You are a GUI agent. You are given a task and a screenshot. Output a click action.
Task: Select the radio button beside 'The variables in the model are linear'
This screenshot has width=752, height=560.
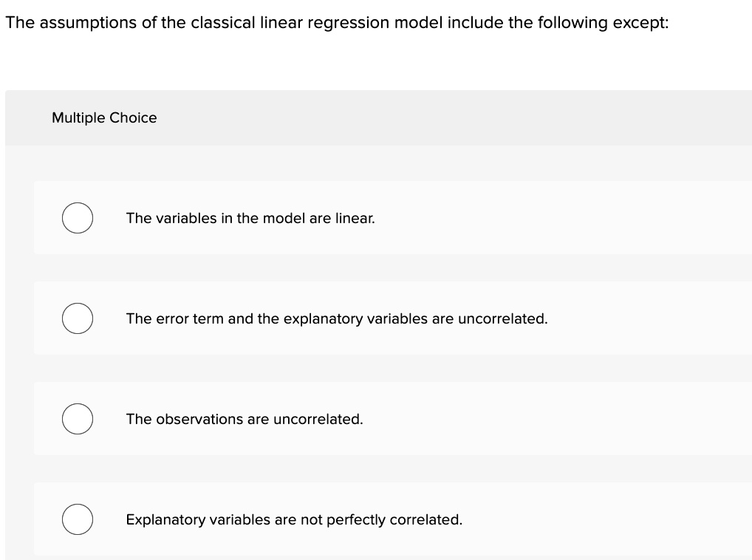pyautogui.click(x=78, y=218)
